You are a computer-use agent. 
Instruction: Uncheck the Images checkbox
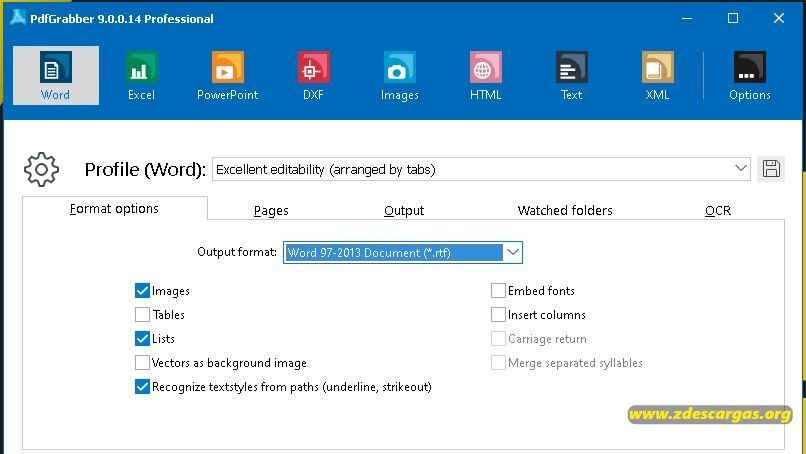142,290
